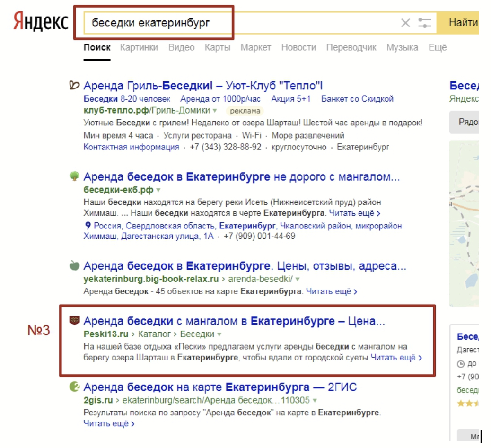The width and height of the screenshot is (491, 448).
Task: Click the Каталог breadcrumb of Peski13.ru
Action: pos(154,334)
